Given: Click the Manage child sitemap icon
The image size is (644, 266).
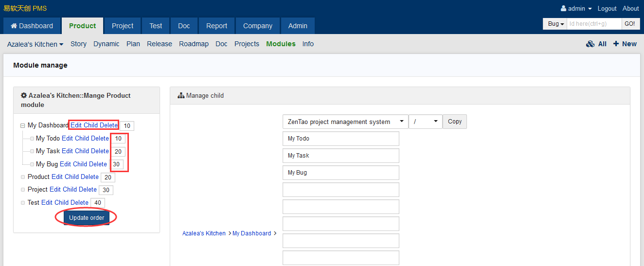Looking at the screenshot, I should click(181, 96).
